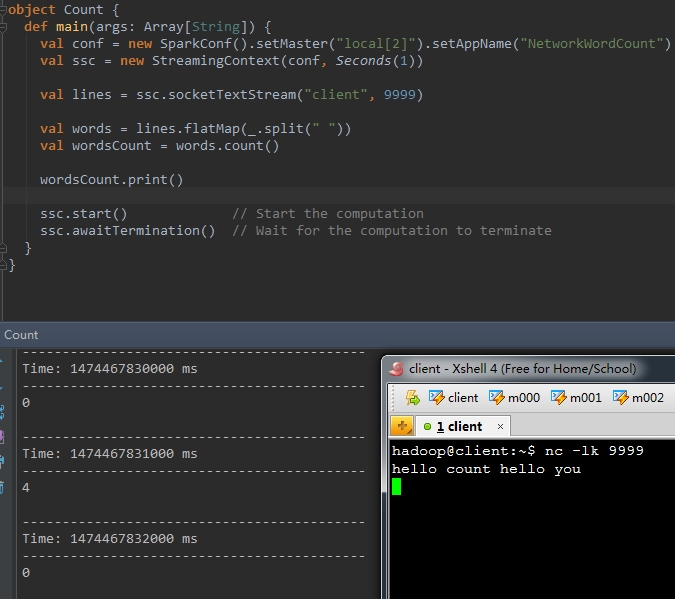Click the green connection status dot on client tab

click(427, 426)
